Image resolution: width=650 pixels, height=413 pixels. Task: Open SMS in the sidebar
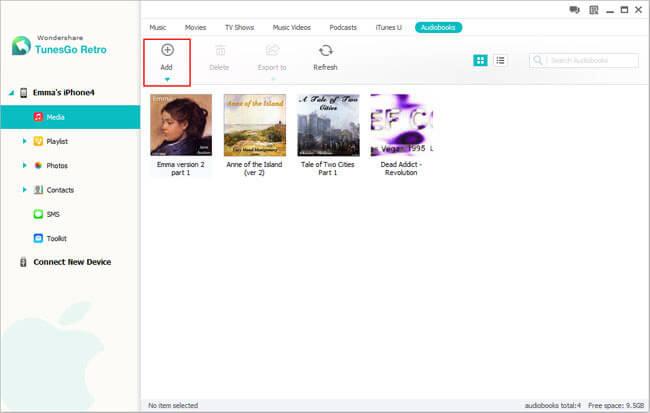click(x=53, y=214)
